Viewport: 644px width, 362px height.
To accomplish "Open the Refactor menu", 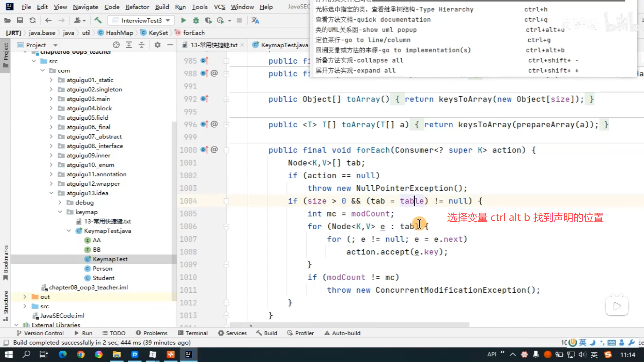I will [137, 7].
